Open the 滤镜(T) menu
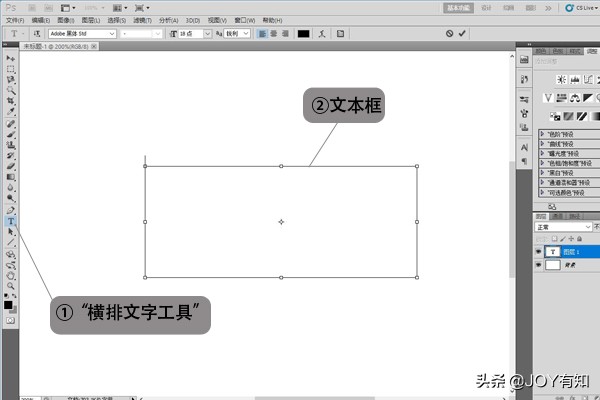The image size is (600, 400). pos(142,20)
